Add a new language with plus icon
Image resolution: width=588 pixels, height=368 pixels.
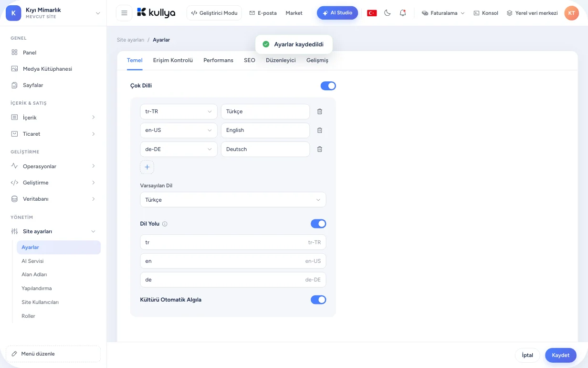(x=147, y=167)
